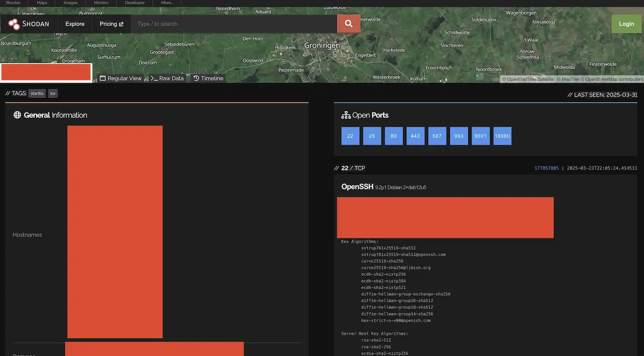The width and height of the screenshot is (644, 356).
Task: Click the network icon next to Open Ports
Action: click(x=345, y=115)
